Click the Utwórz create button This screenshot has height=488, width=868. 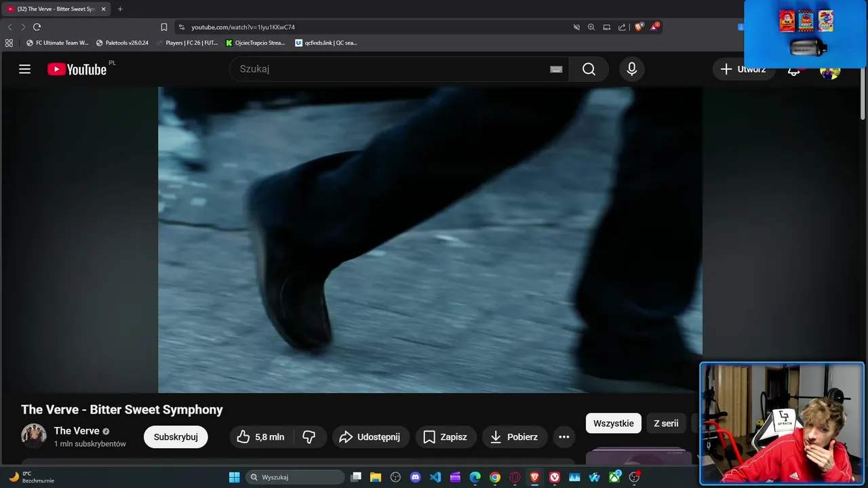[x=743, y=69]
